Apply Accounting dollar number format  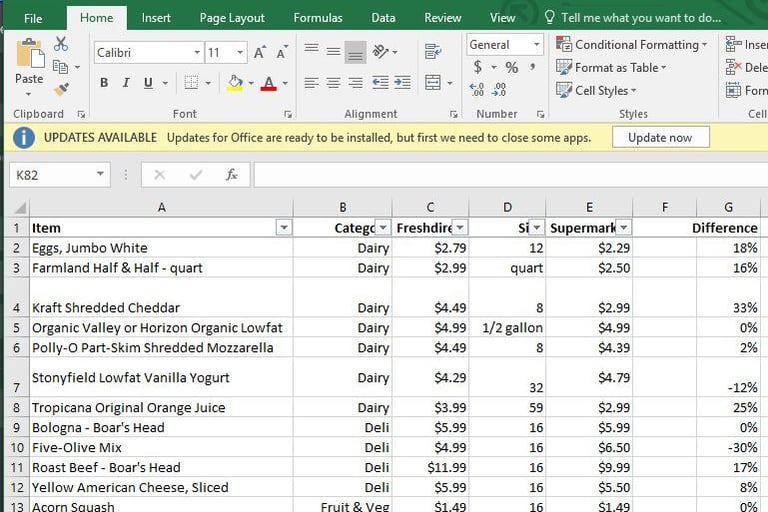point(478,67)
